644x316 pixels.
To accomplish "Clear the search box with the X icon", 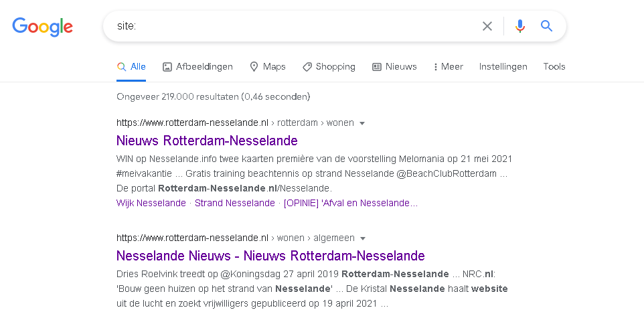I will tap(487, 26).
